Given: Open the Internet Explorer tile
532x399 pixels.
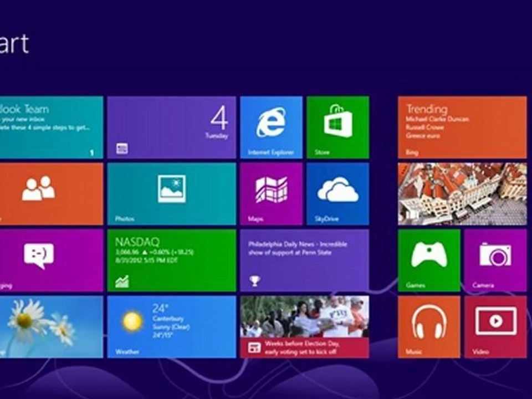Looking at the screenshot, I should point(271,127).
